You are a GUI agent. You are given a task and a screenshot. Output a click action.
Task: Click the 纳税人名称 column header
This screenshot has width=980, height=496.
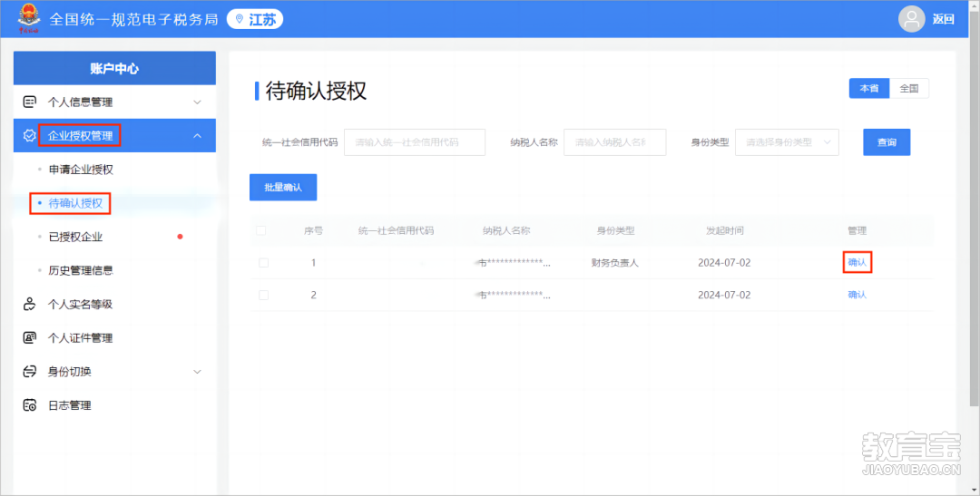click(x=506, y=230)
